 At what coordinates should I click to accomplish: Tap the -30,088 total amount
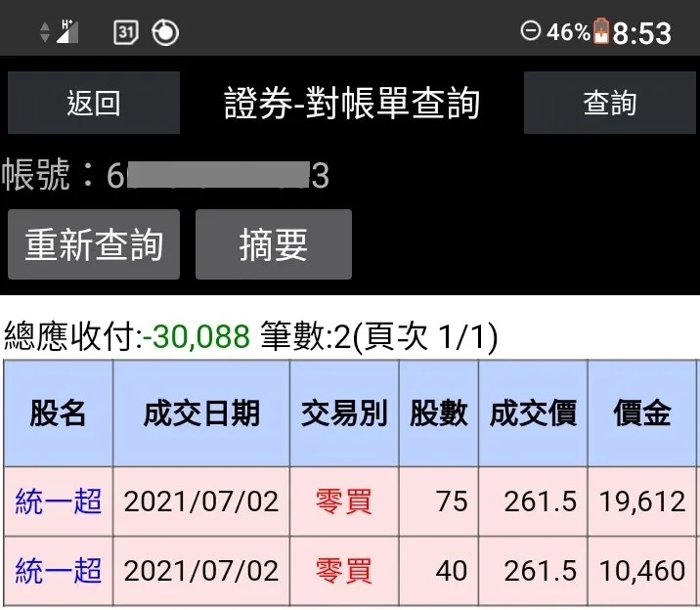[x=196, y=336]
